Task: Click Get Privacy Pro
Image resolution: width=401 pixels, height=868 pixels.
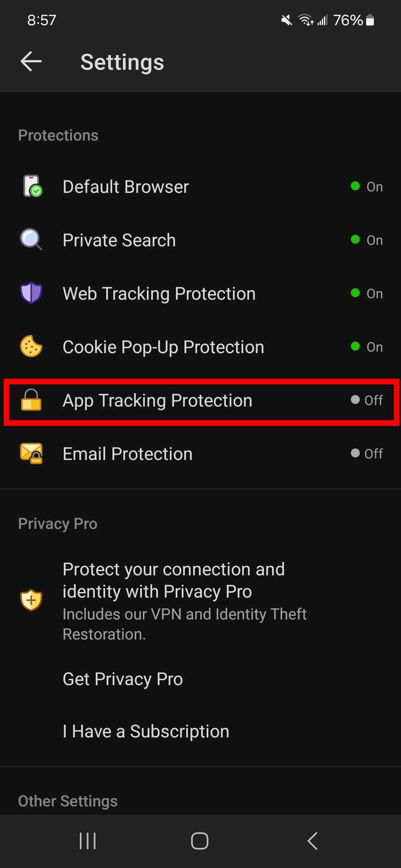Action: (x=122, y=679)
